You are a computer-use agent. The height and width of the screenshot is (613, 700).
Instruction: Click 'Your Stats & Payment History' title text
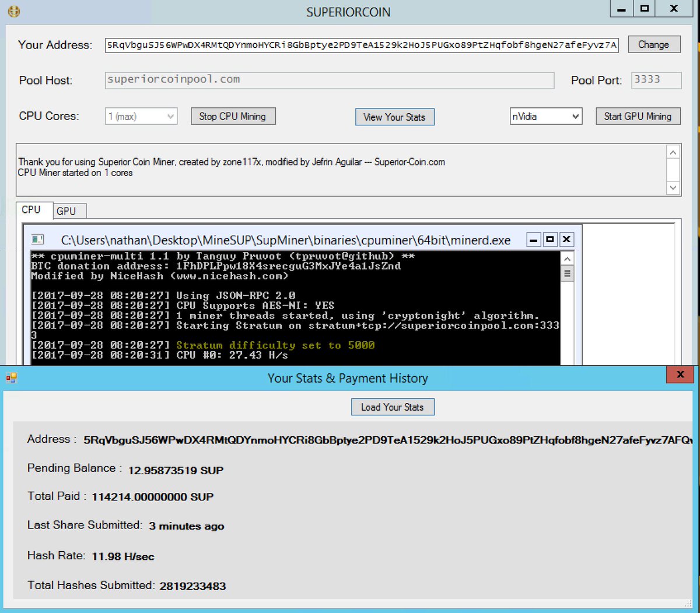(348, 379)
